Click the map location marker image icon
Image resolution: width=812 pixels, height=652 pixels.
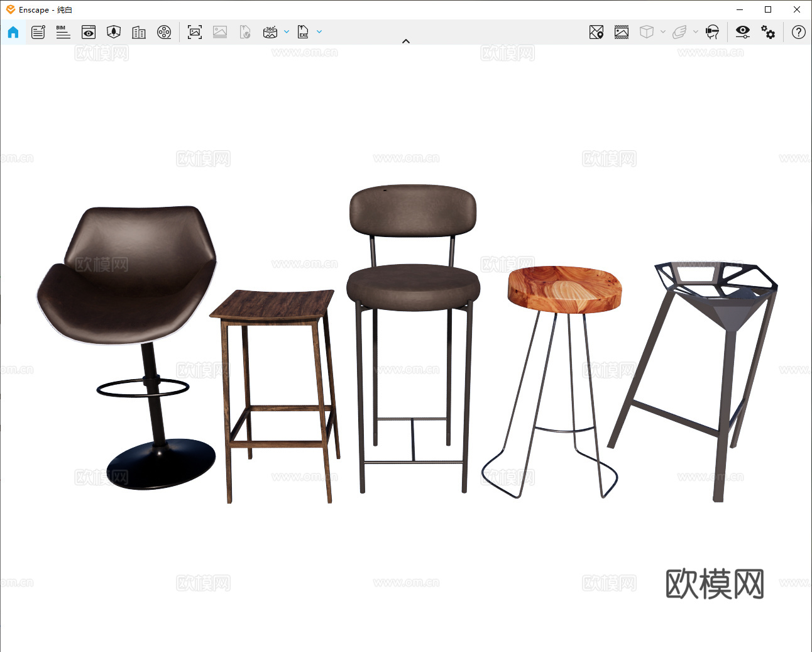596,32
